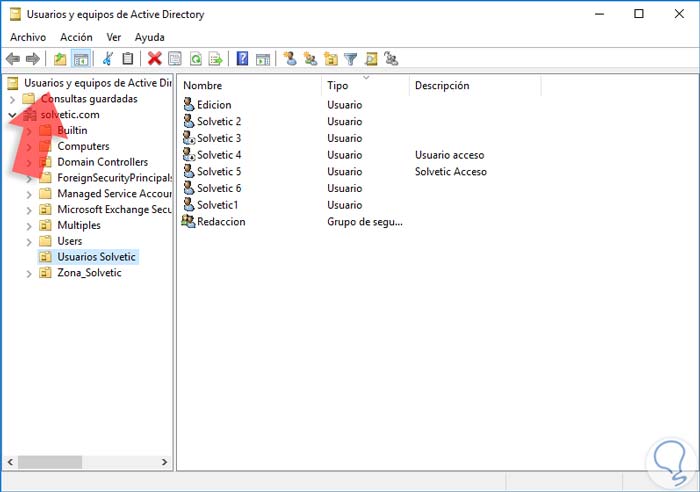Expand the Users container

coord(29,242)
